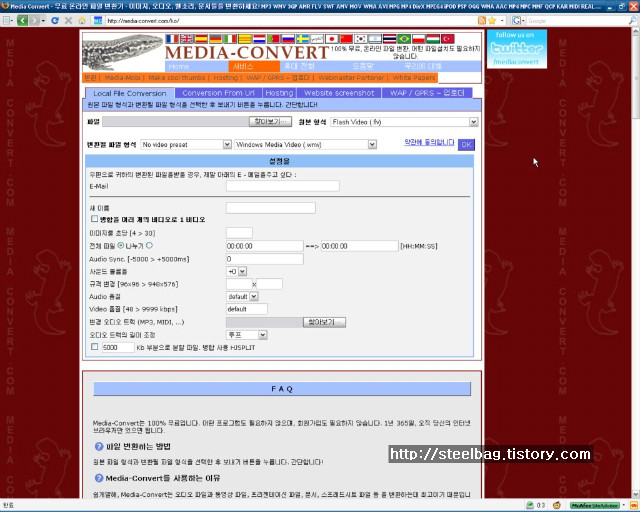Focus the new file name input field

[271, 208]
